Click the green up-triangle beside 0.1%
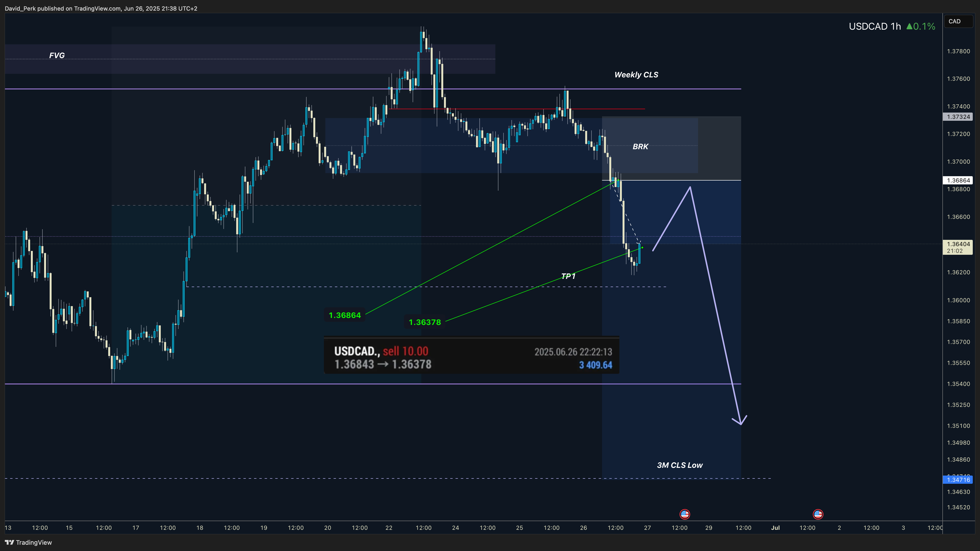This screenshot has width=980, height=551. point(909,26)
